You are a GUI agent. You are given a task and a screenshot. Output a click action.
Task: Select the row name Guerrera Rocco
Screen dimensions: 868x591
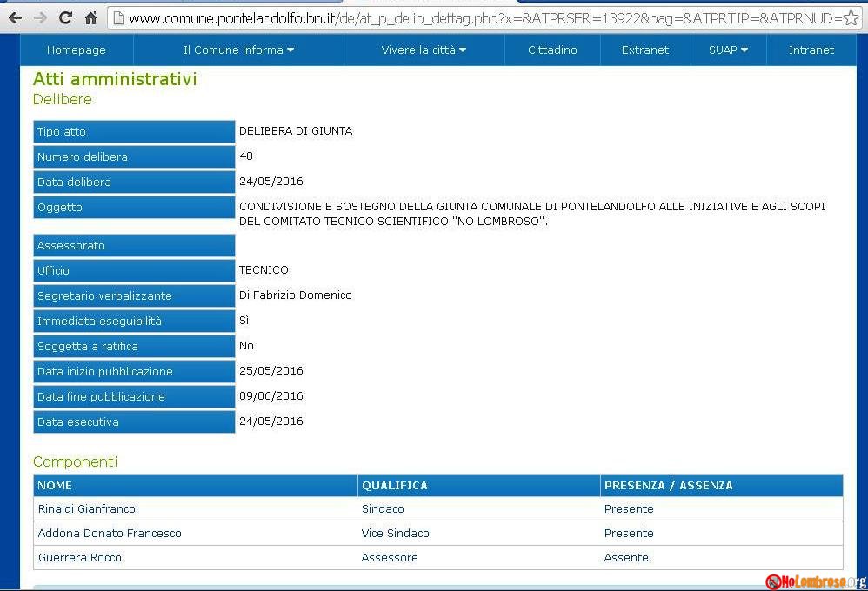[80, 558]
